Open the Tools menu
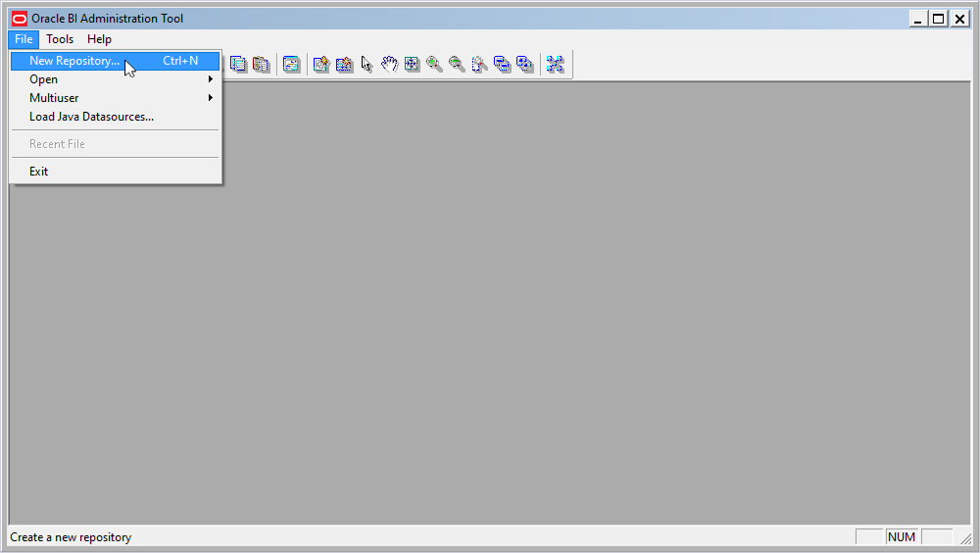This screenshot has width=980, height=553. point(60,39)
